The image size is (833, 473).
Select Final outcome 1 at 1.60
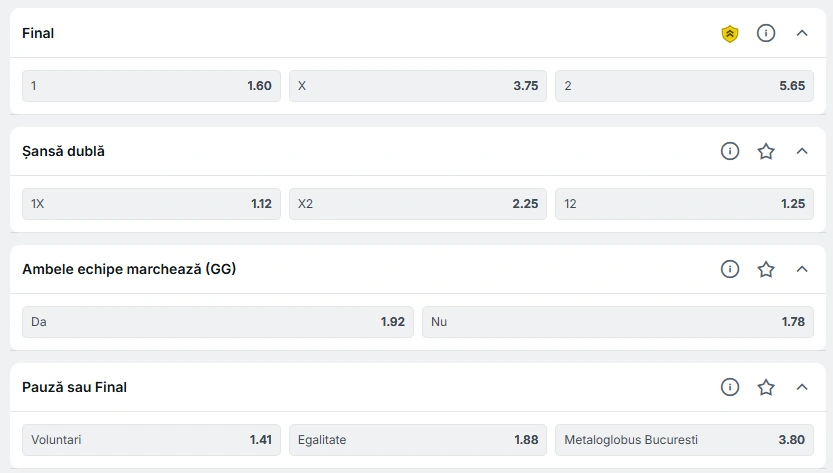click(151, 86)
